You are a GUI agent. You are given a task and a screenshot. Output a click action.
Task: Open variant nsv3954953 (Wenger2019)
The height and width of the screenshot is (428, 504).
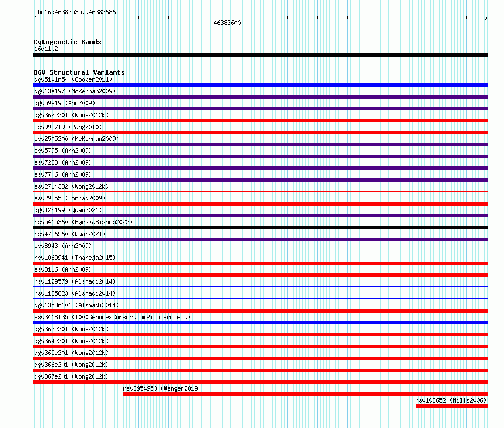(162, 388)
